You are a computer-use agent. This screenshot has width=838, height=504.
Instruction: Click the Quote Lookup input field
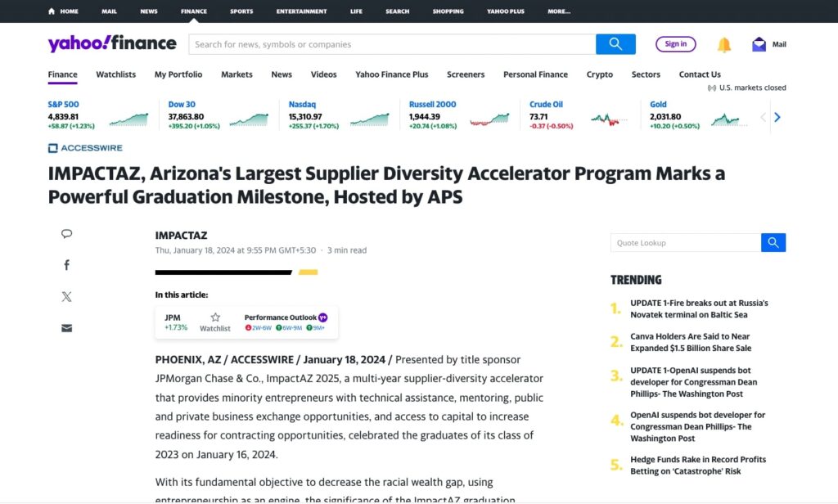(686, 243)
